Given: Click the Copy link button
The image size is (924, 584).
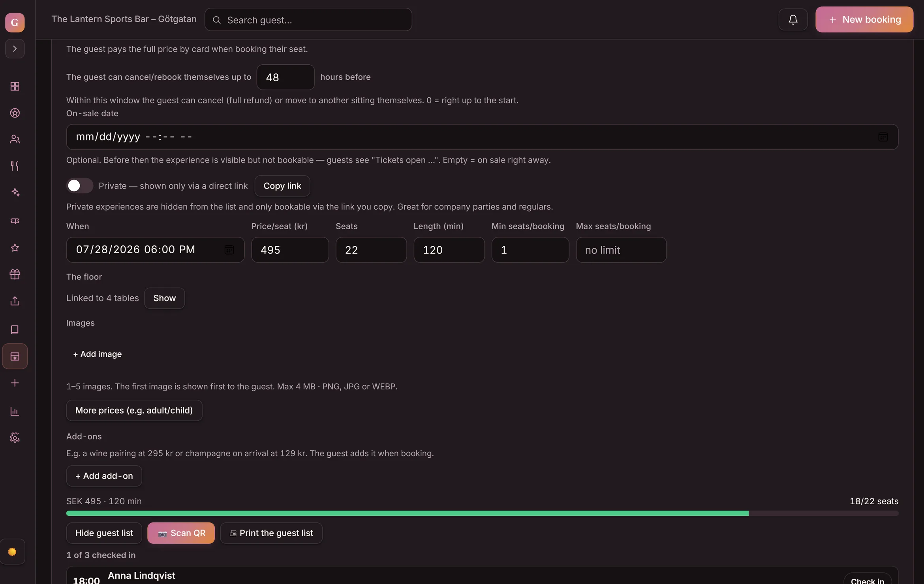Looking at the screenshot, I should click(x=282, y=186).
